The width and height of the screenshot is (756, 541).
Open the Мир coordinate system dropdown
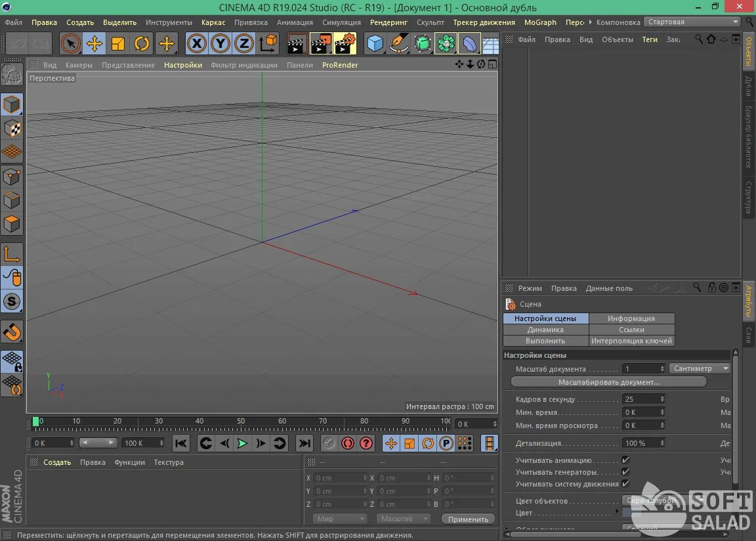339,519
